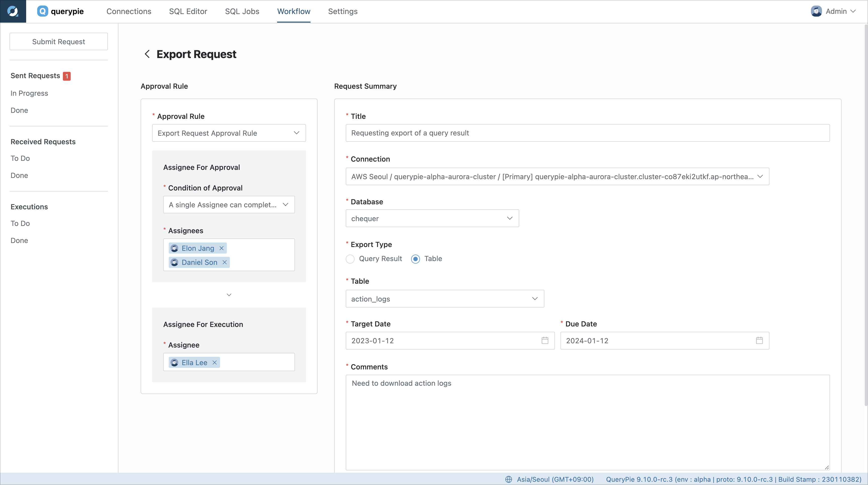Open In Progress sent requests
The width and height of the screenshot is (868, 485).
[29, 93]
